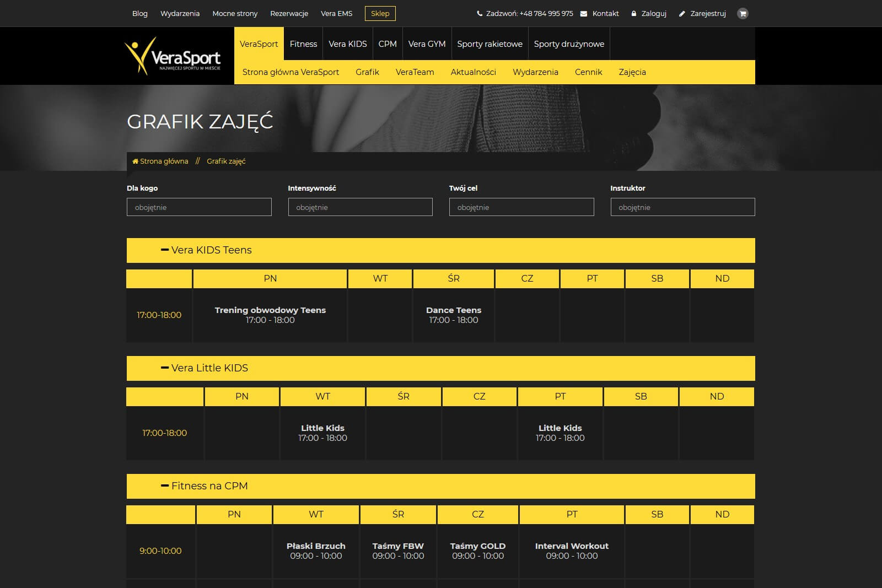Open the Dla kogo dropdown
The width and height of the screenshot is (882, 588).
199,207
